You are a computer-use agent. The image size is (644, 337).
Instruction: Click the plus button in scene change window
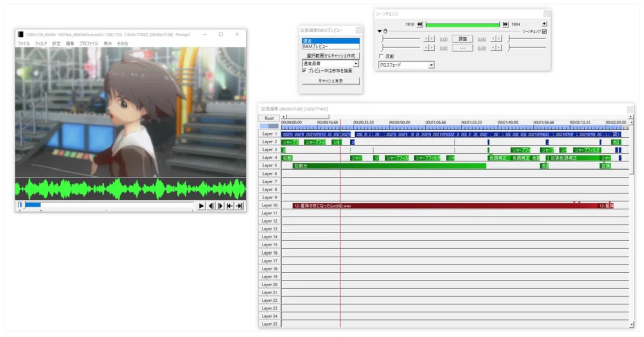544,24
